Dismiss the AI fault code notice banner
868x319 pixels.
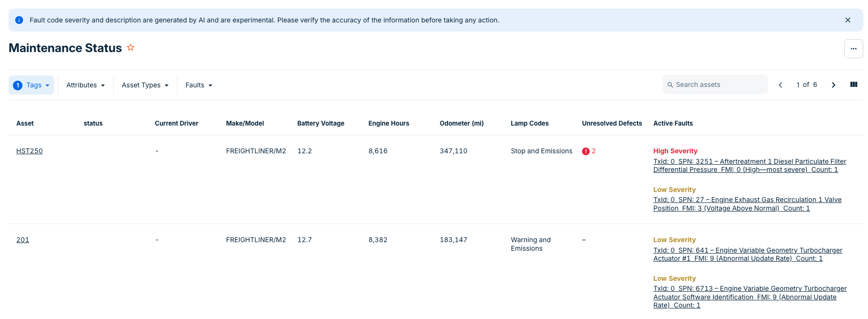[x=847, y=20]
